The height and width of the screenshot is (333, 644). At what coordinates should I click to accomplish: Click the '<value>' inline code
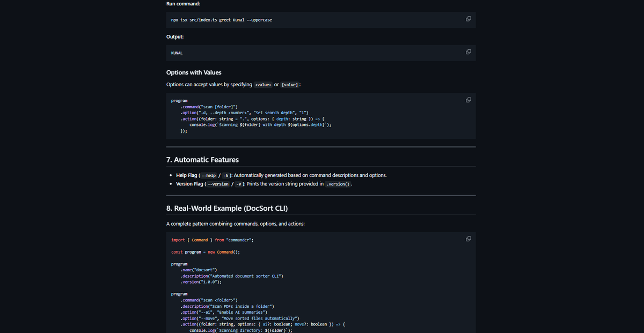pos(263,85)
